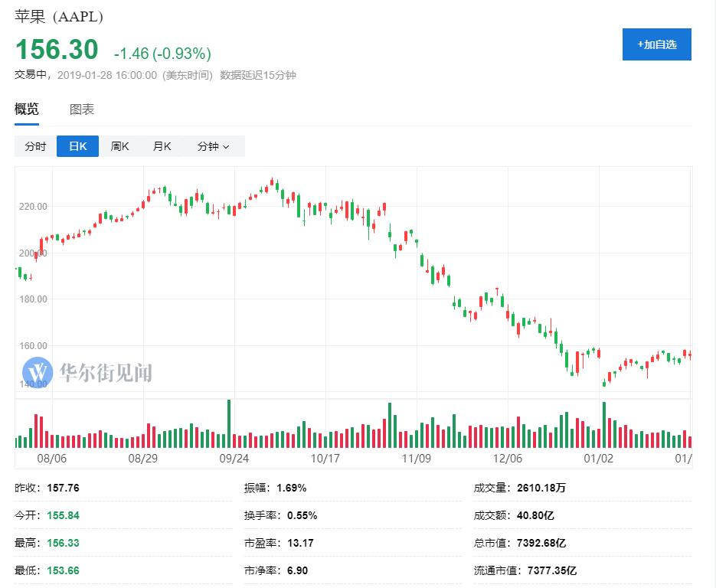This screenshot has width=716, height=588.
Task: Switch to the 概览 overview tab
Action: point(27,109)
